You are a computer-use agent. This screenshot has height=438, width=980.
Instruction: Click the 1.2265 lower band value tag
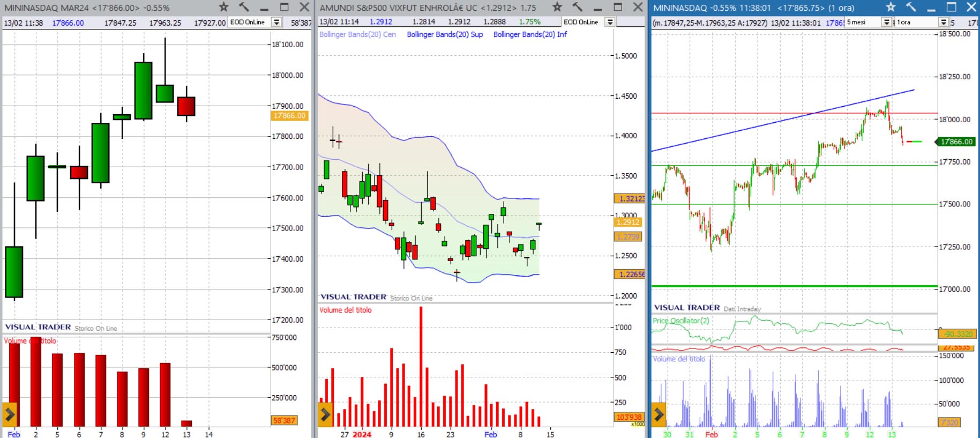630,274
